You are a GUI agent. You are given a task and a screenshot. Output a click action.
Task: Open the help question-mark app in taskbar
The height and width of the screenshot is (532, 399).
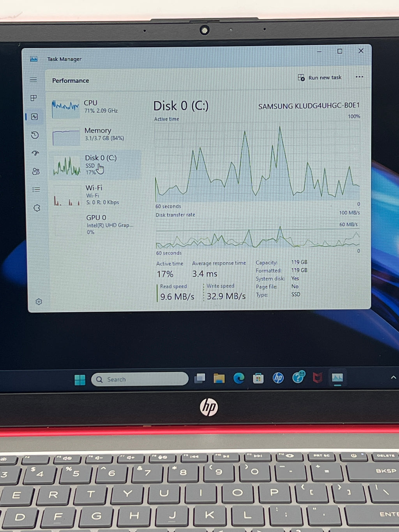pyautogui.click(x=298, y=377)
